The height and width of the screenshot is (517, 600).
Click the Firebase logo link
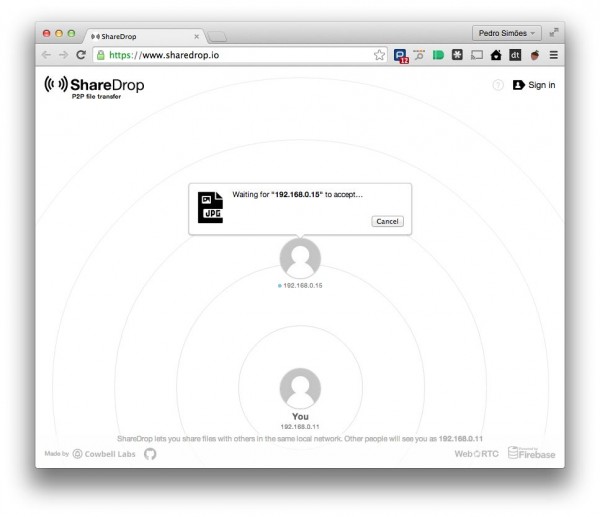pos(532,453)
